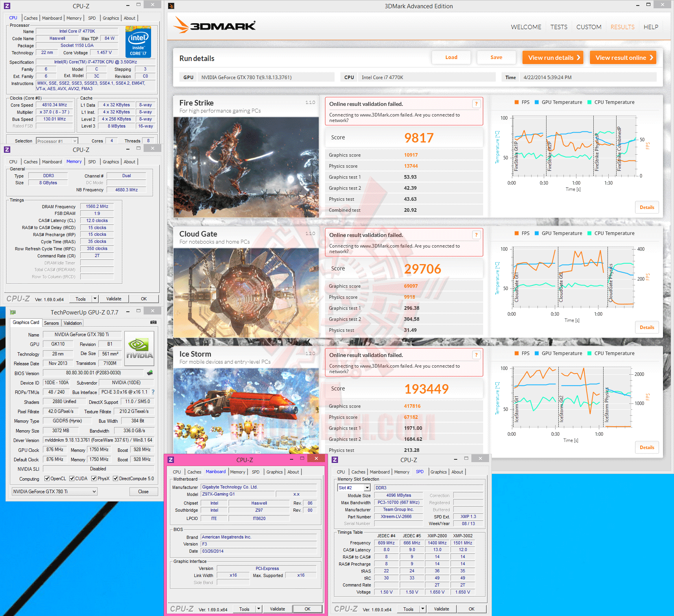
Task: Open HELP in 3DMark navigation
Action: coord(651,27)
